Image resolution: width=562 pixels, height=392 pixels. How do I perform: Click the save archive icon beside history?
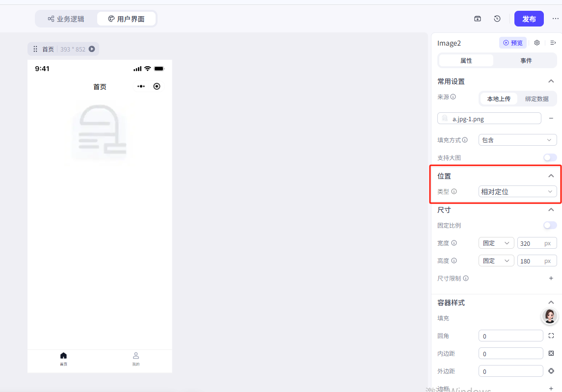(x=478, y=19)
